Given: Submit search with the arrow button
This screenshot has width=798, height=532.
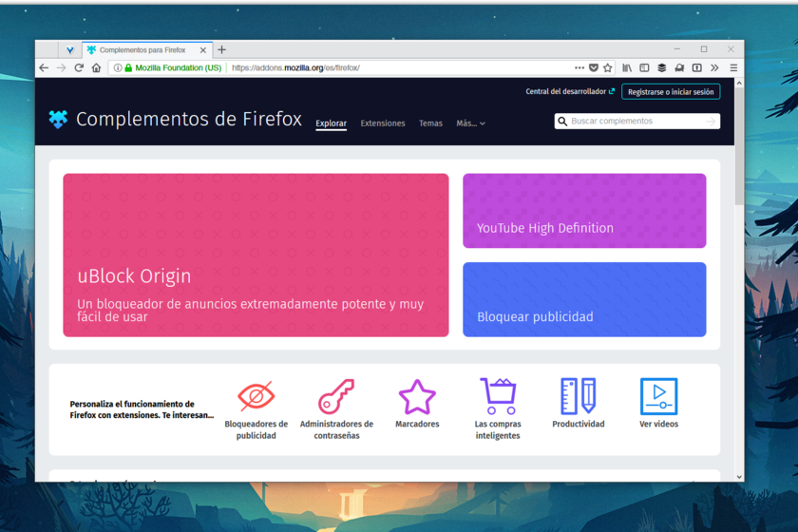Looking at the screenshot, I should 711,122.
